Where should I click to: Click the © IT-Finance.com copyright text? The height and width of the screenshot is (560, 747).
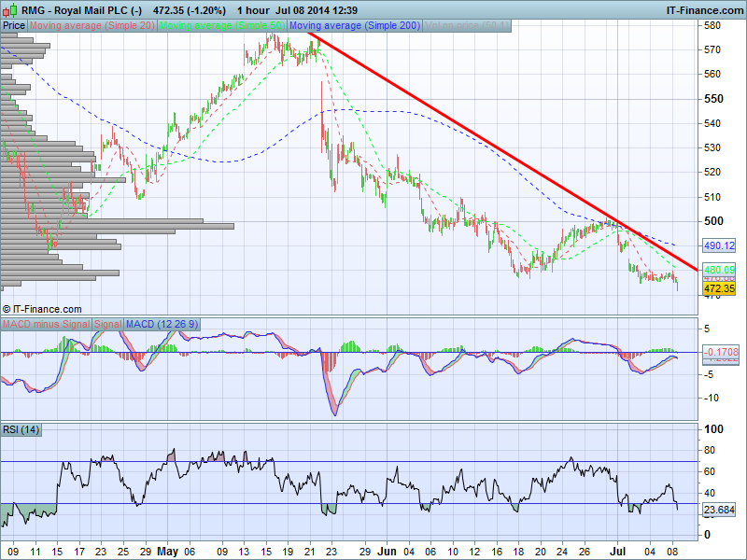(x=42, y=309)
